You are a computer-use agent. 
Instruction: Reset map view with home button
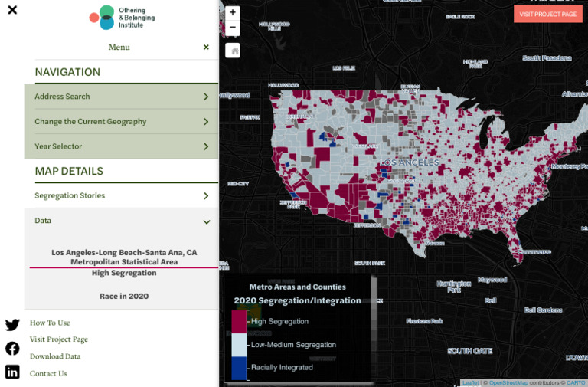click(233, 51)
